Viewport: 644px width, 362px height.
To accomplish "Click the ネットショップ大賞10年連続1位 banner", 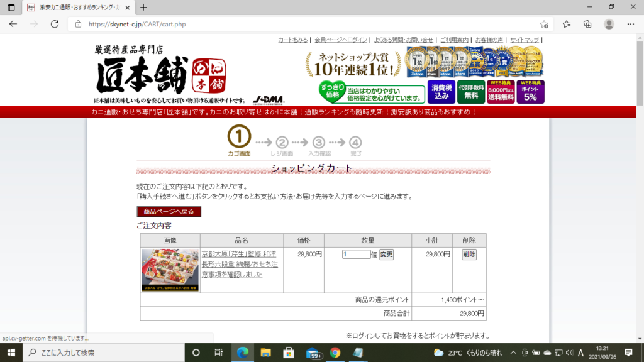I will pos(353,65).
